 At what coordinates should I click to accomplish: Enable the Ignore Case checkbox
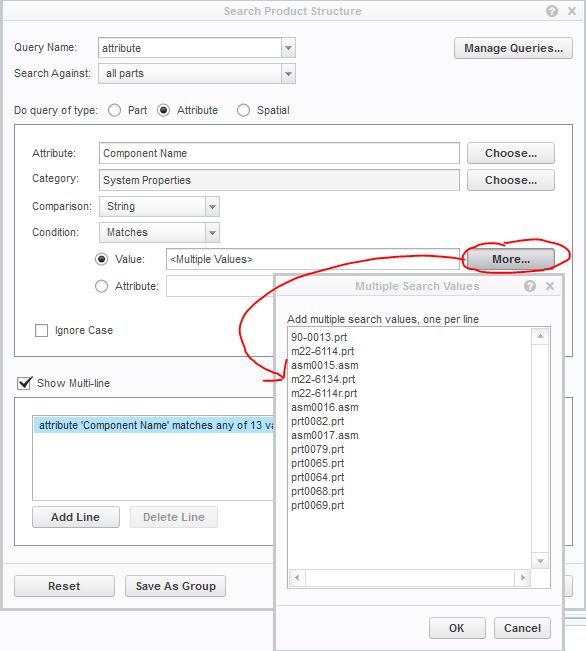pyautogui.click(x=42, y=330)
